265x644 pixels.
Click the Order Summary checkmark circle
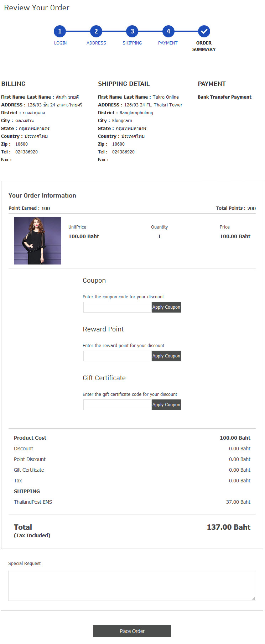(x=204, y=31)
